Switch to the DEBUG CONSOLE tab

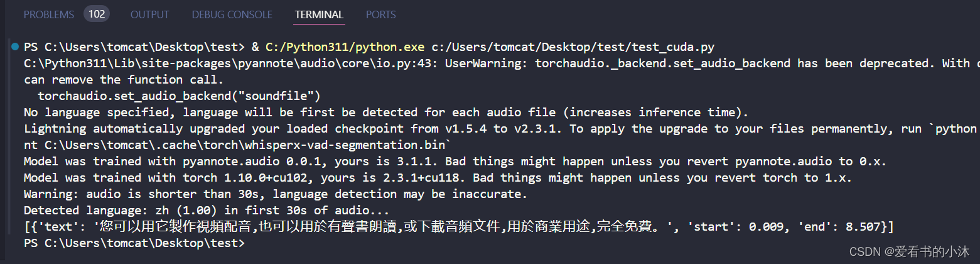232,14
